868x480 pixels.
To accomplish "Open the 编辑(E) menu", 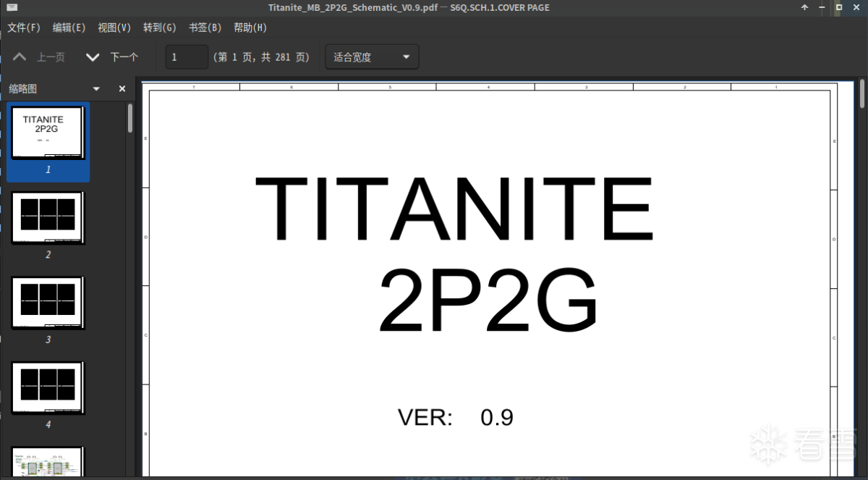I will click(x=69, y=28).
